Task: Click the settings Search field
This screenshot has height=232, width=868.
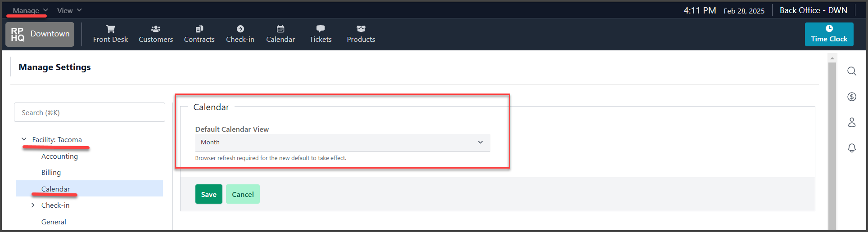Action: tap(90, 112)
